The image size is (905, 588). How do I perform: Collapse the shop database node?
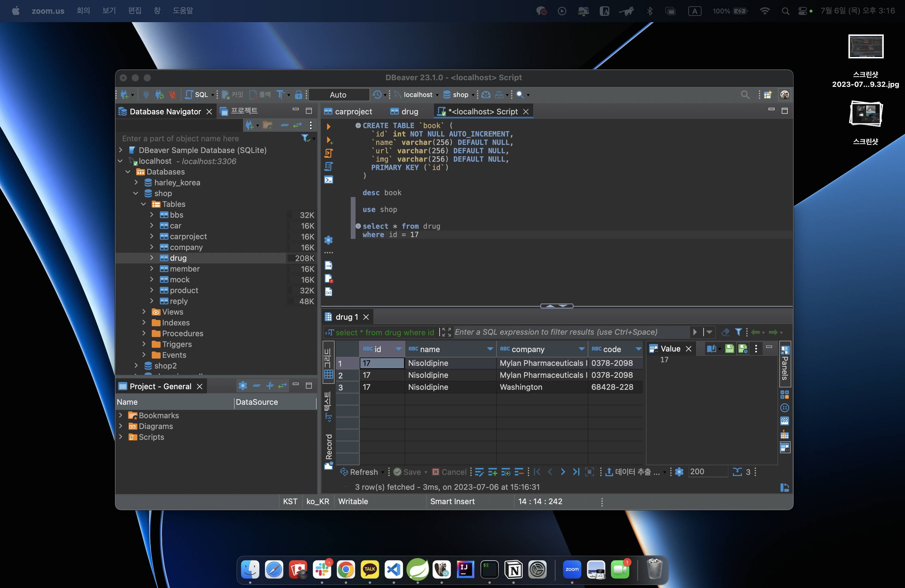[x=136, y=193]
